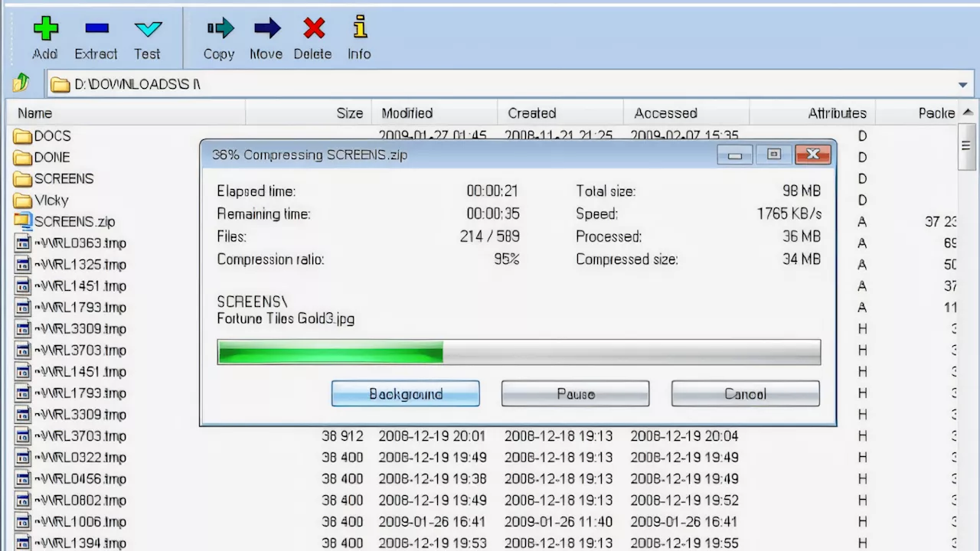Click the file list scrollbar thumb

point(967,146)
